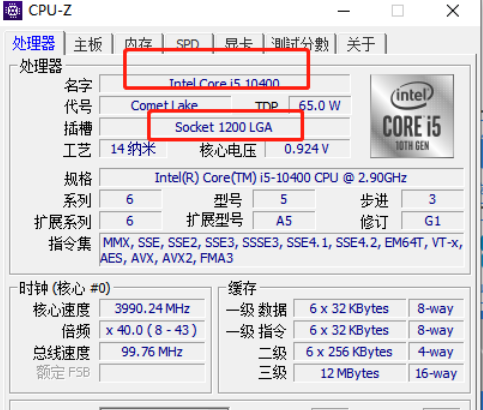Click the 型号 value 5
This screenshot has width=483, height=410.
[x=284, y=199]
